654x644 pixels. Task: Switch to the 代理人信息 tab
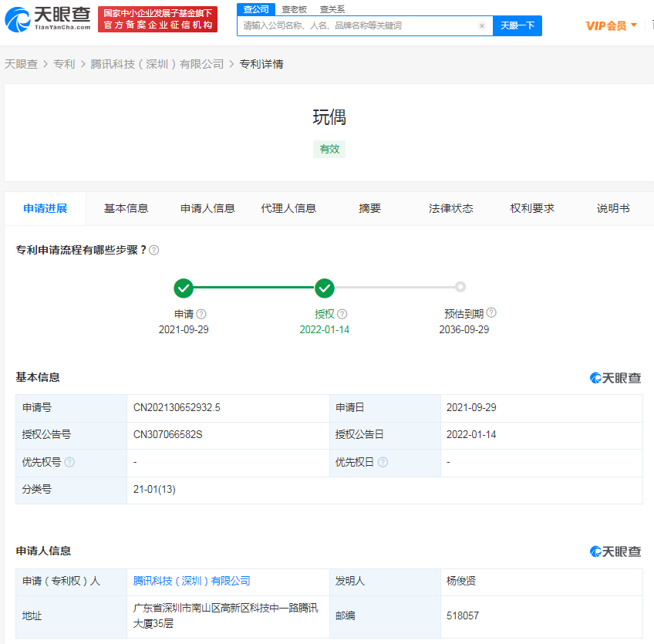(x=288, y=208)
